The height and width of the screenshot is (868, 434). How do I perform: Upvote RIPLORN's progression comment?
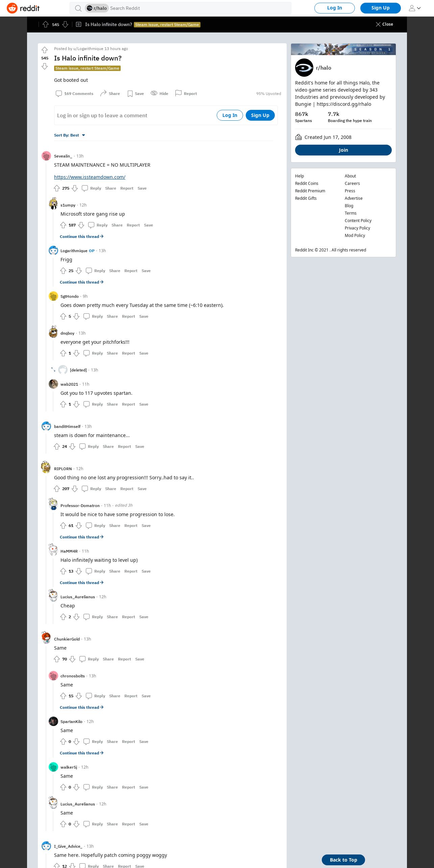click(57, 489)
